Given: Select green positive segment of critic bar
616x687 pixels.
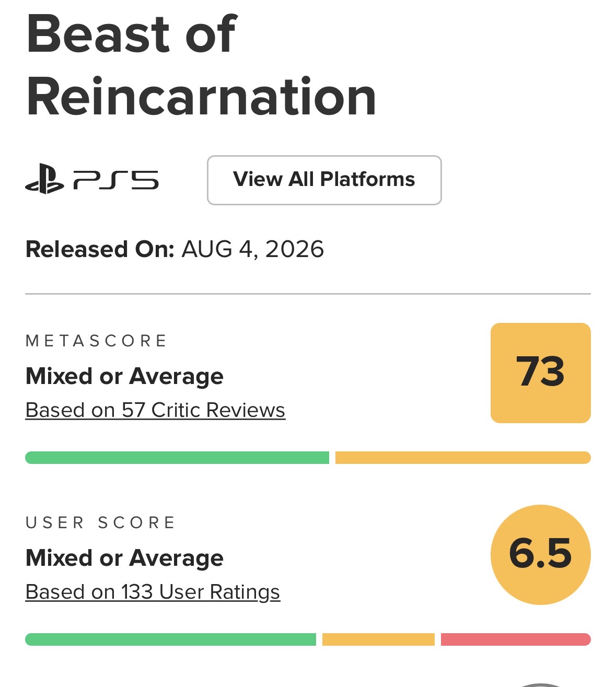Looking at the screenshot, I should click(x=177, y=458).
